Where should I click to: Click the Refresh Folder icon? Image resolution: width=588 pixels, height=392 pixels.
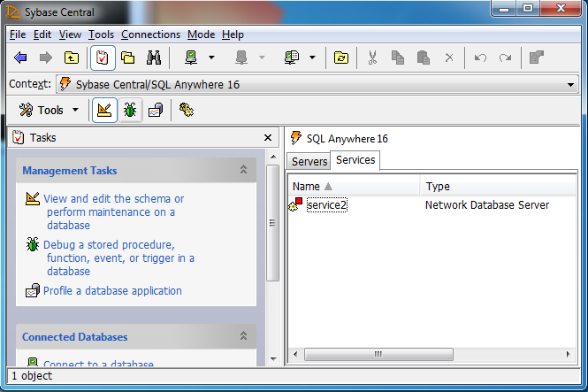[x=341, y=58]
